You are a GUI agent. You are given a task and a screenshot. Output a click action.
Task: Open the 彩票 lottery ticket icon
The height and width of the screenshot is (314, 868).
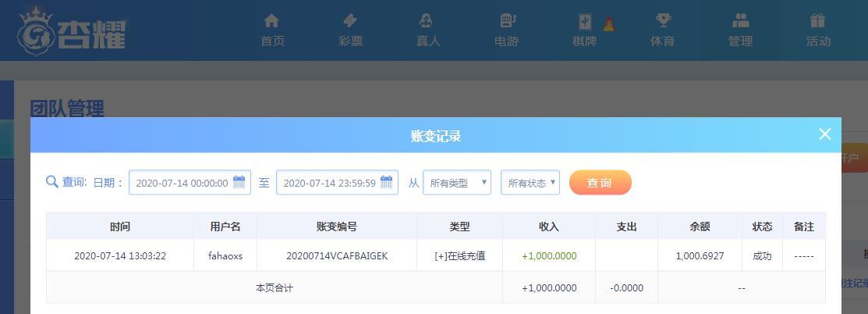point(350,20)
